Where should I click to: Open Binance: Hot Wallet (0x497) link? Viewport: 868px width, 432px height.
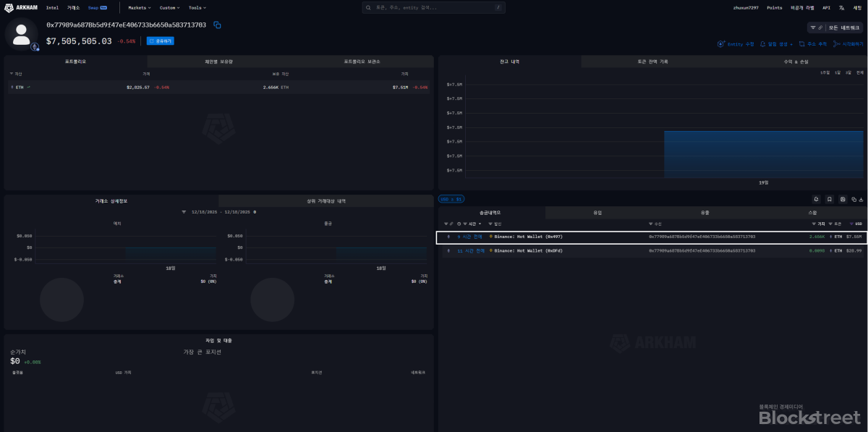click(x=528, y=237)
